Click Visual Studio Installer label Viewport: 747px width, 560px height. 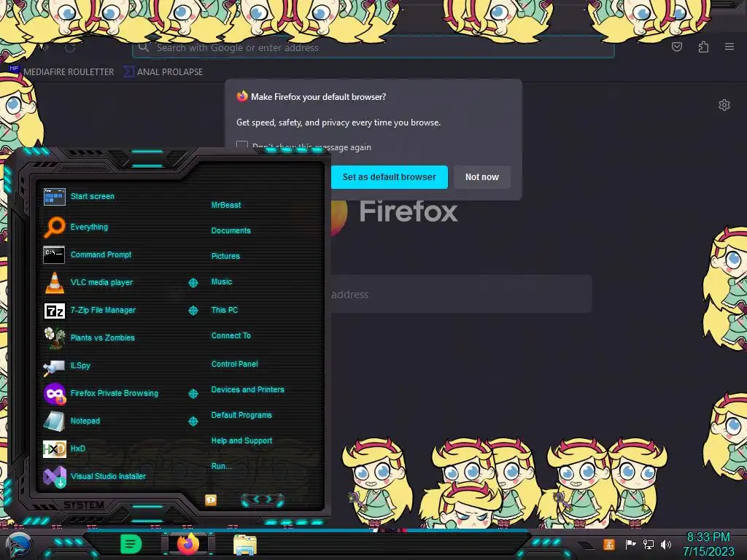108,476
